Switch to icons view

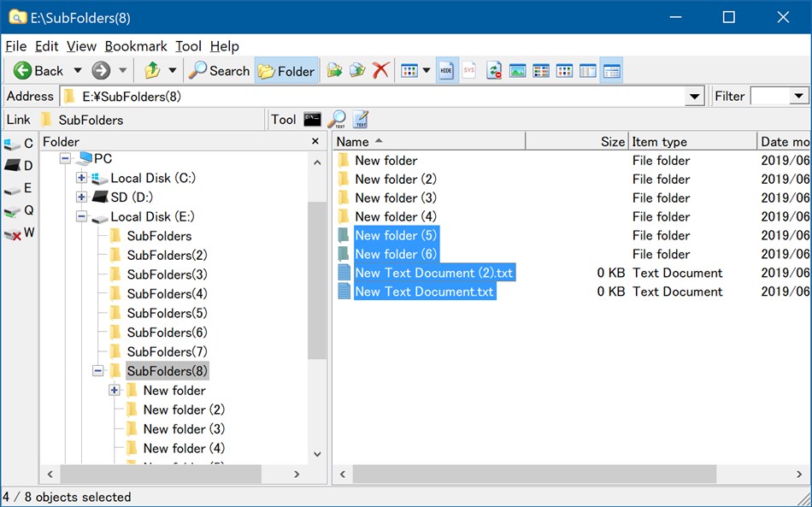564,70
